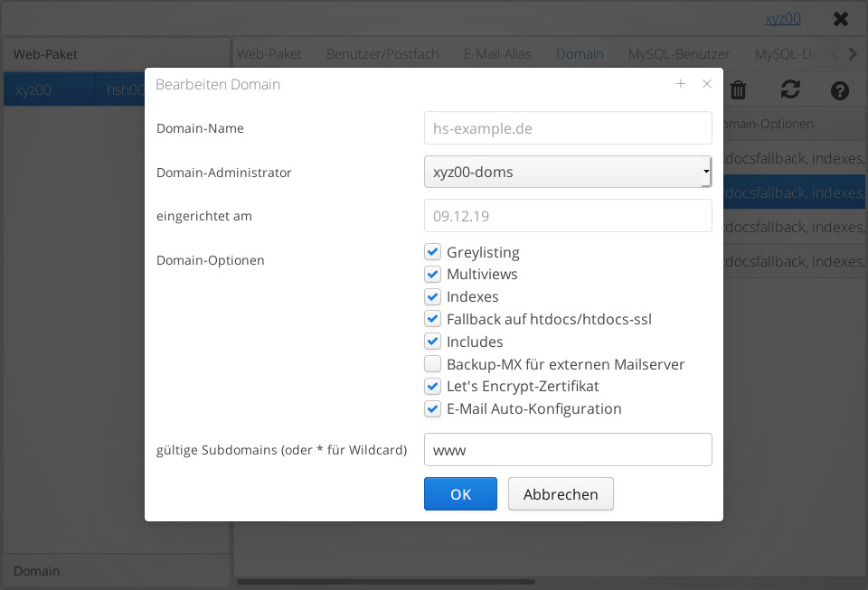
Task: Click the gültige Subdomains input field
Action: click(568, 450)
